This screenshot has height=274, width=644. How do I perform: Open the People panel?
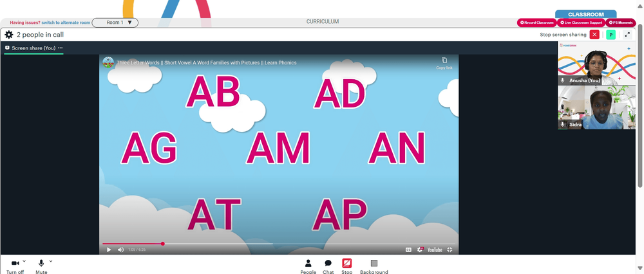coord(308,267)
